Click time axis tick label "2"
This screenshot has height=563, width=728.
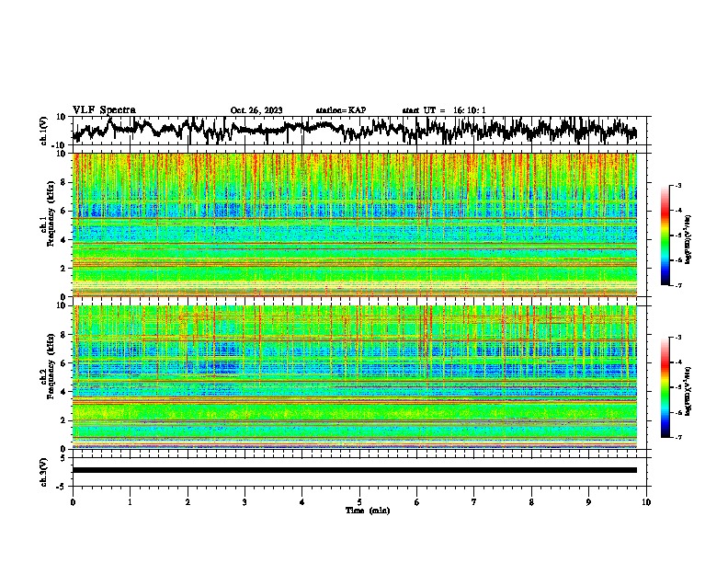pos(188,502)
